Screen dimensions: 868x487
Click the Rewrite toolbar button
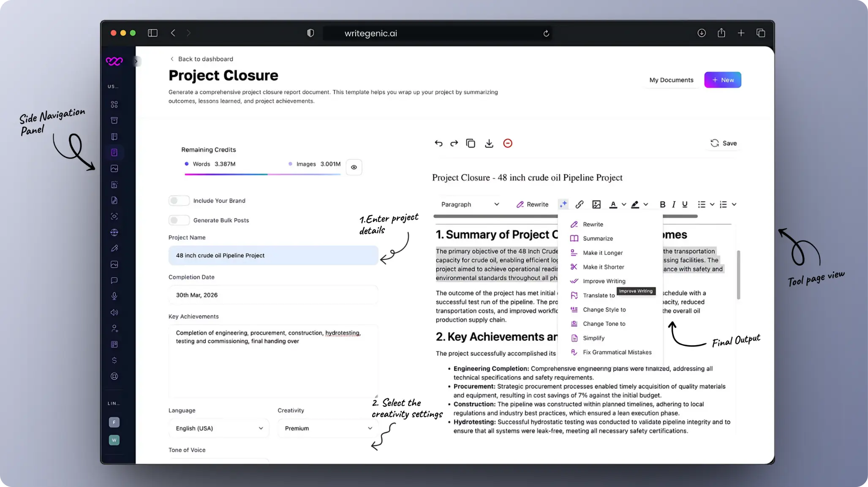click(532, 204)
